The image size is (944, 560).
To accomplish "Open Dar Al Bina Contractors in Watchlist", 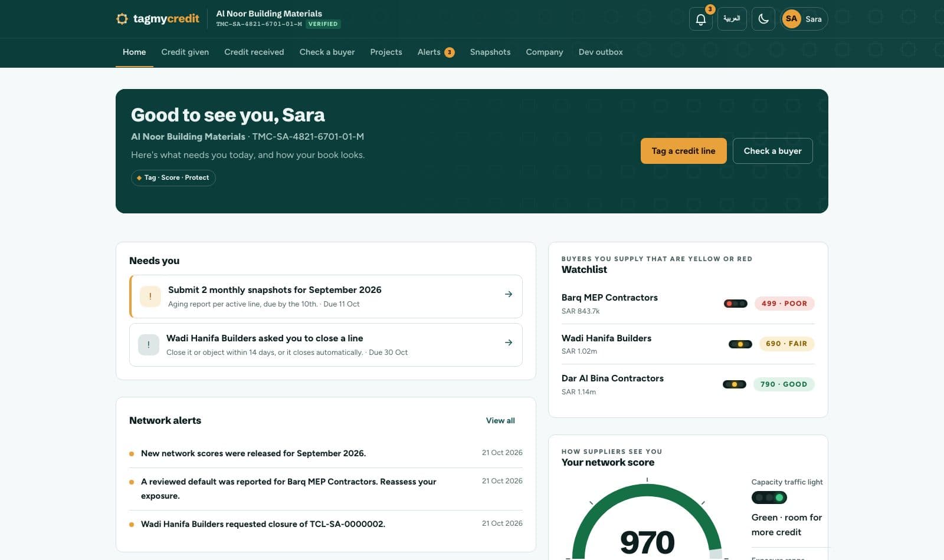I will tap(688, 384).
